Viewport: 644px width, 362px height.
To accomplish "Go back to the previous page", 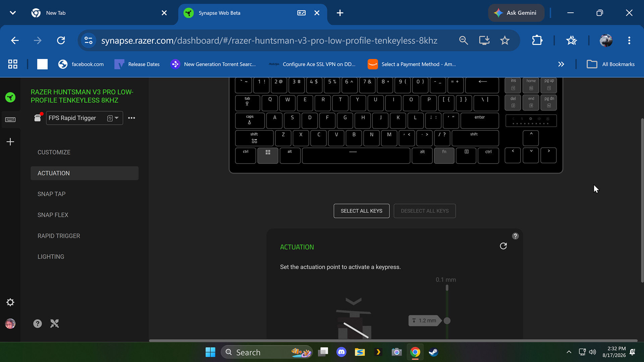I will (15, 41).
